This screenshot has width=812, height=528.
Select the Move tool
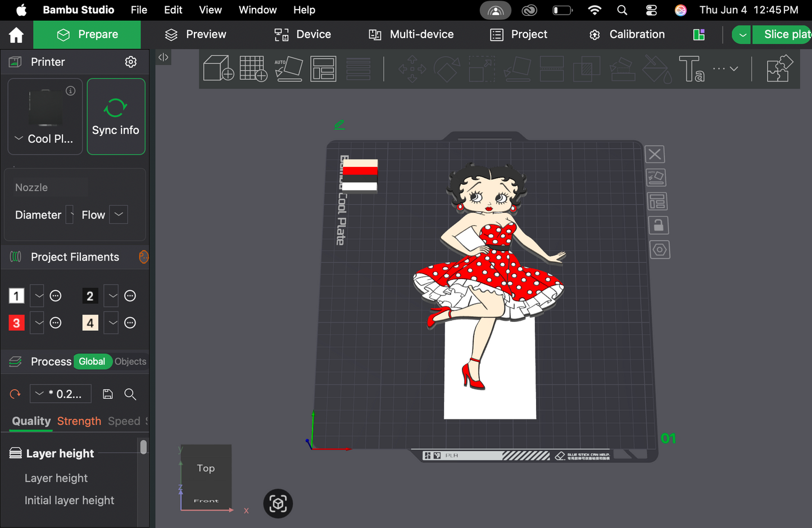tap(412, 69)
